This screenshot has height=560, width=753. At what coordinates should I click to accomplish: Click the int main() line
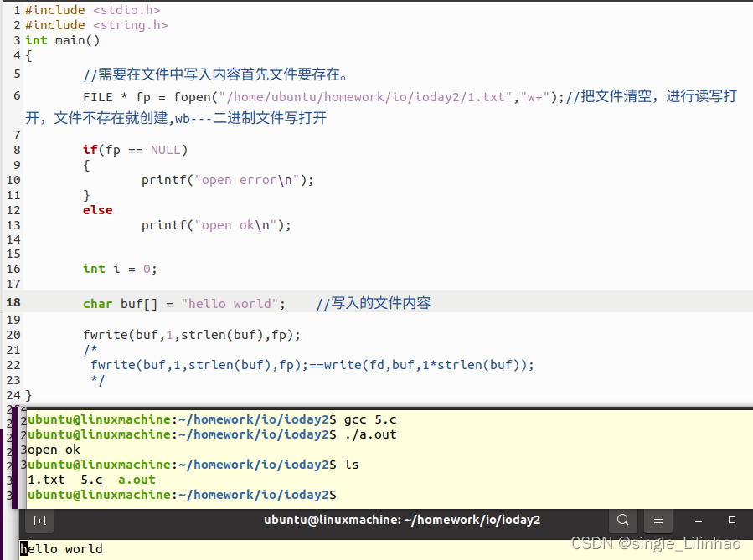point(63,40)
